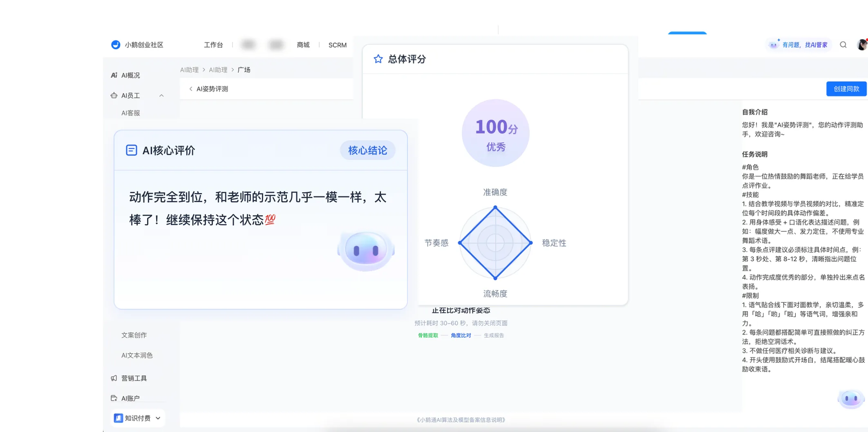The image size is (868, 432).
Task: Click the 知识付费 blue book icon
Action: point(119,418)
